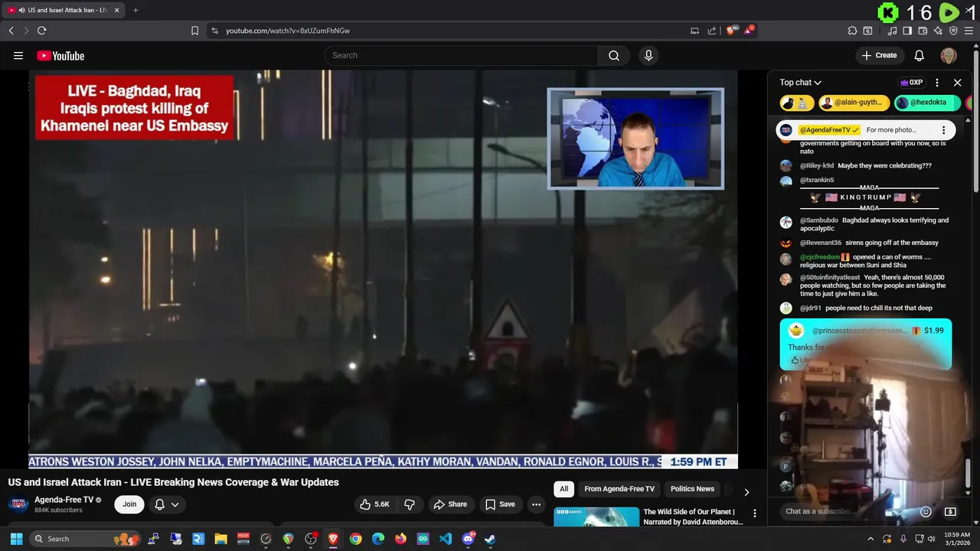This screenshot has width=980, height=551.
Task: Close the live chat panel
Action: [957, 83]
